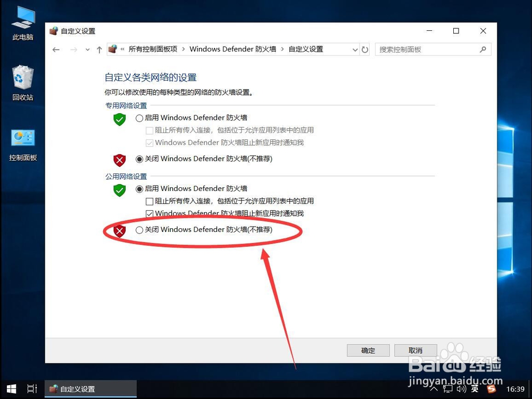Select 启用 firewall under 专用网络设置
This screenshot has height=399, width=532.
(x=139, y=118)
